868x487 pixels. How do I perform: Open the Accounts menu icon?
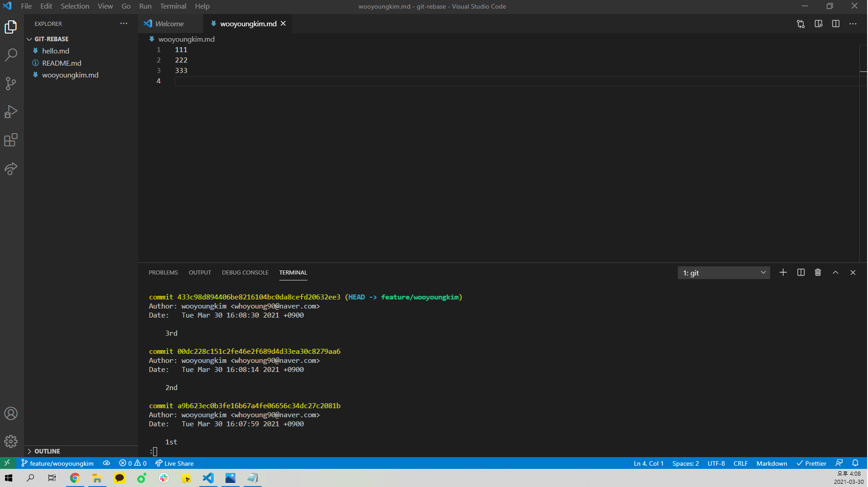point(11,413)
